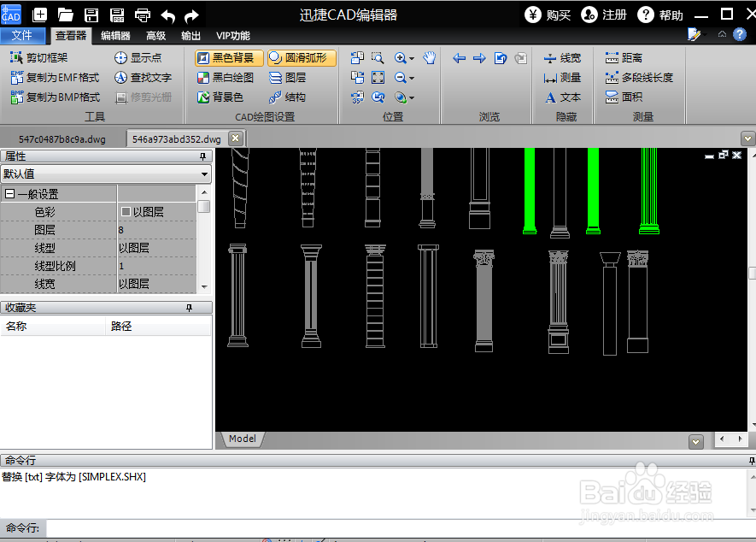Open the 图层 layers dialog

[x=287, y=78]
